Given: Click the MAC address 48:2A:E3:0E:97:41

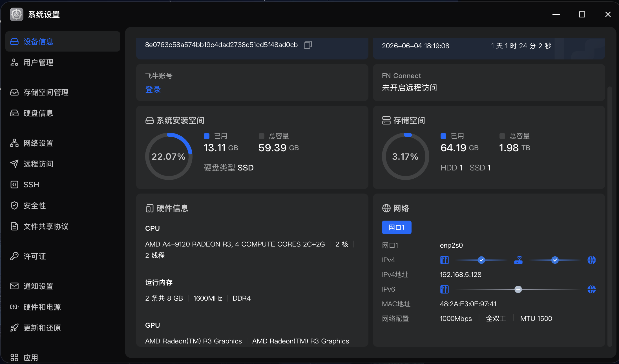Looking at the screenshot, I should (x=468, y=304).
